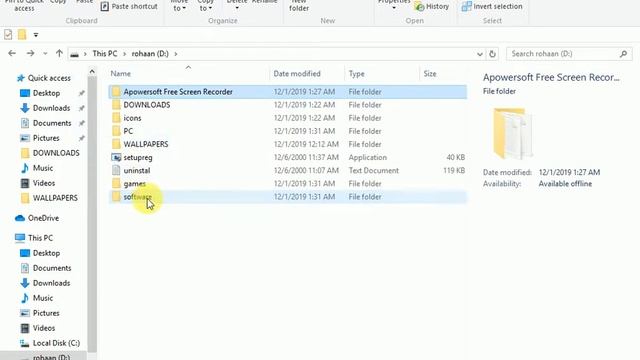
Task: Open the Copy to dropdown
Action: pos(205,6)
